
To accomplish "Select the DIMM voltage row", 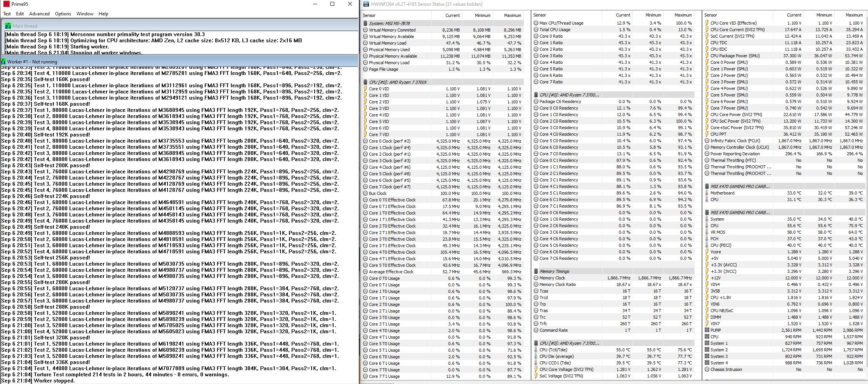I will pyautogui.click(x=784, y=317).
